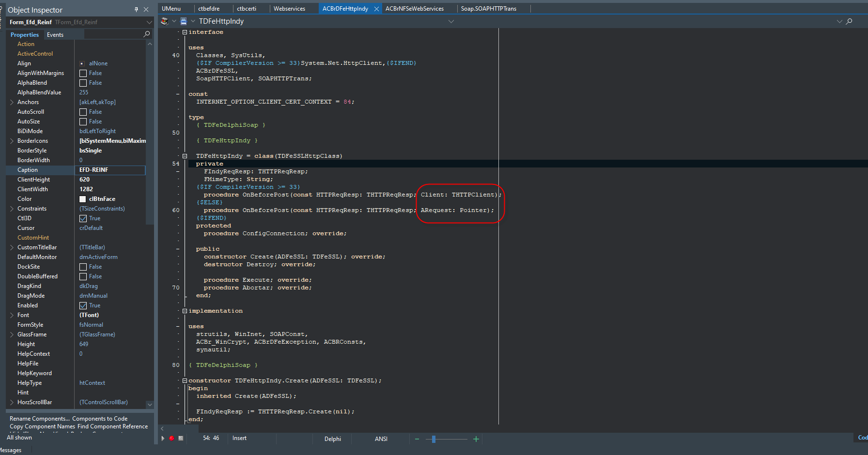Click the Components to Code link

[x=100, y=419]
